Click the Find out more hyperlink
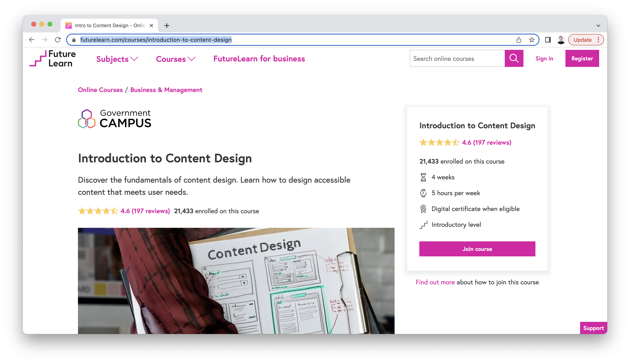 click(435, 282)
